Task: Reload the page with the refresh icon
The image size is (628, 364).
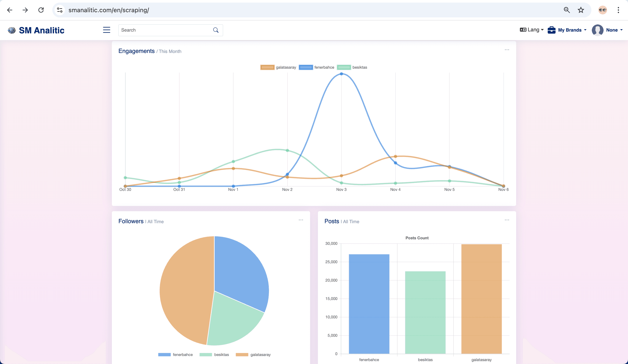Action: point(41,10)
